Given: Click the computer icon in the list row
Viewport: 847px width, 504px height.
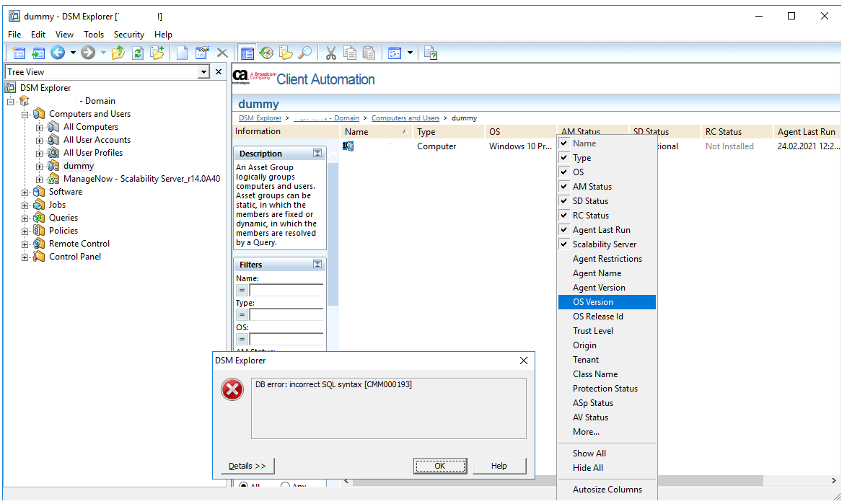Looking at the screenshot, I should (348, 146).
